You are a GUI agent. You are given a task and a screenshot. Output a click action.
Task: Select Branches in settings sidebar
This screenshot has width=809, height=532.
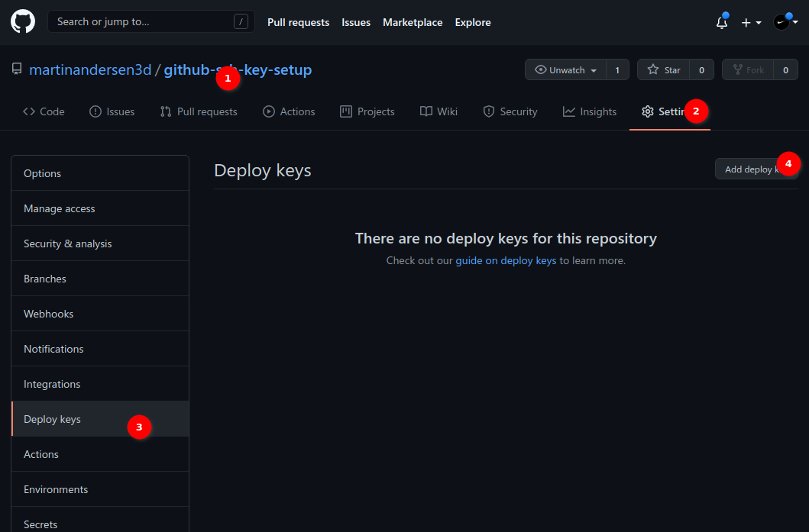(100, 279)
